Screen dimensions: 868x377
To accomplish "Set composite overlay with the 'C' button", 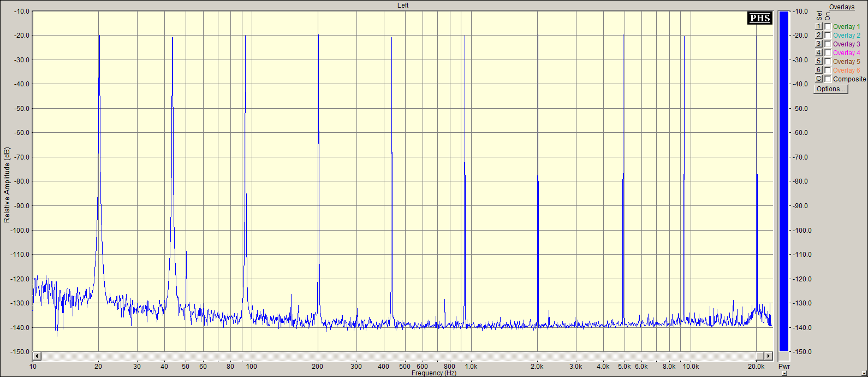I will coord(818,79).
